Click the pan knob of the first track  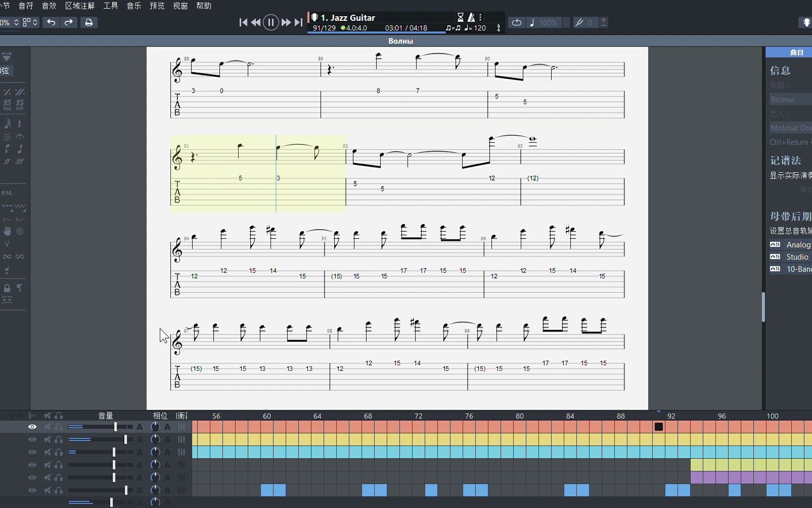click(155, 427)
